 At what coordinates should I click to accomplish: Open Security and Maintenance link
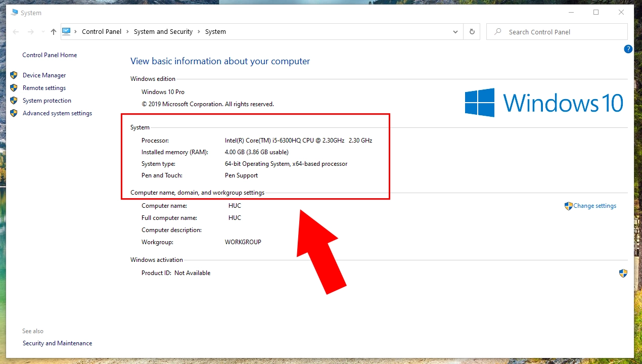[57, 343]
